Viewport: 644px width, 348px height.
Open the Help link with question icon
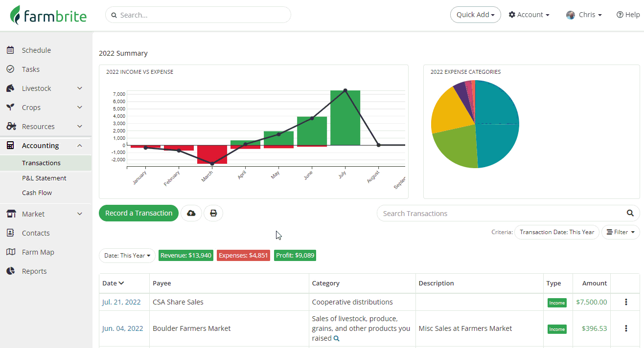click(x=628, y=15)
